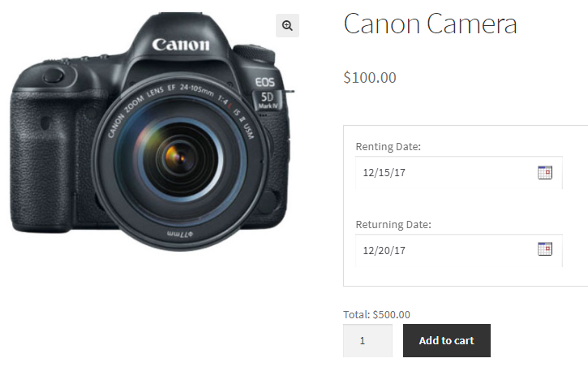Click the Canon logo on the camera
Viewport: 588px width, 367px height.
click(181, 43)
